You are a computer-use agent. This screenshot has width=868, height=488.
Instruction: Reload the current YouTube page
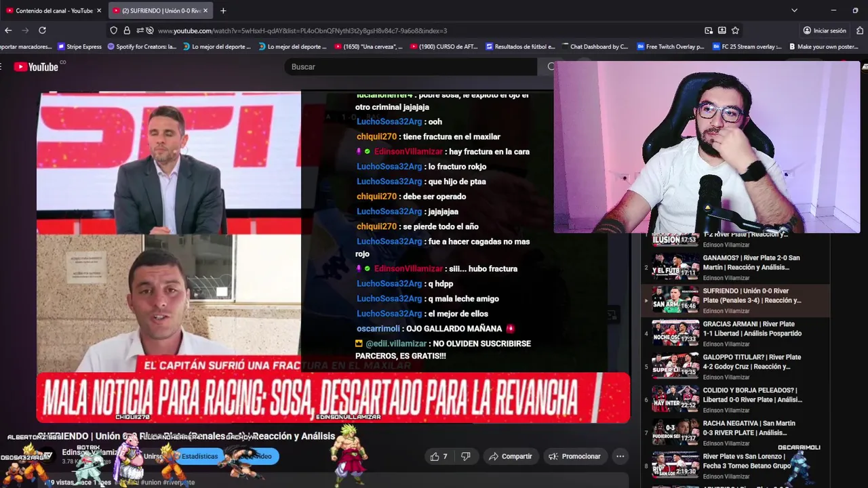tap(42, 30)
